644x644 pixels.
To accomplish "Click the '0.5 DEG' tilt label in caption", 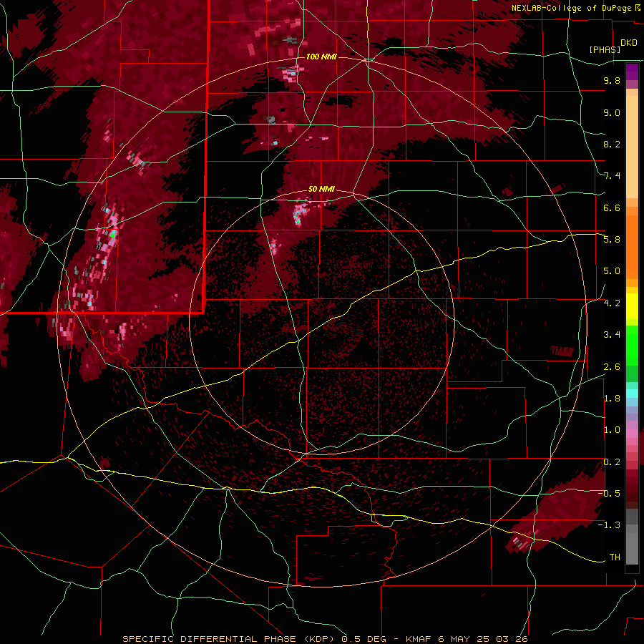I will coord(366,639).
